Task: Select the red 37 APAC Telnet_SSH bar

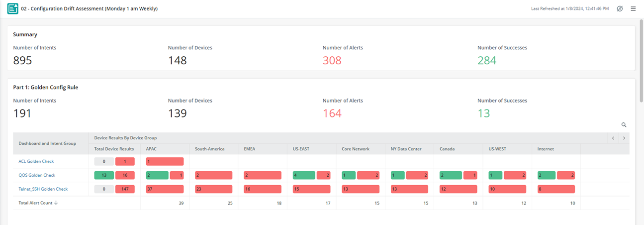Action: click(165, 189)
